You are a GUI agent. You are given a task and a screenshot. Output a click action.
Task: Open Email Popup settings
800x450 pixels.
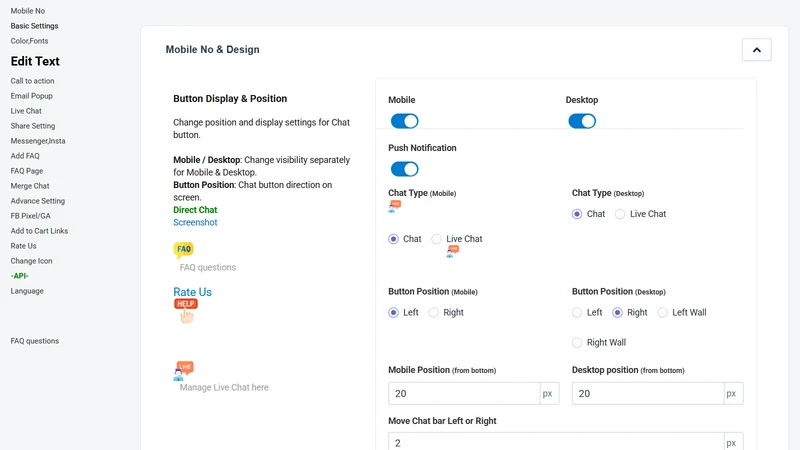[x=31, y=96]
